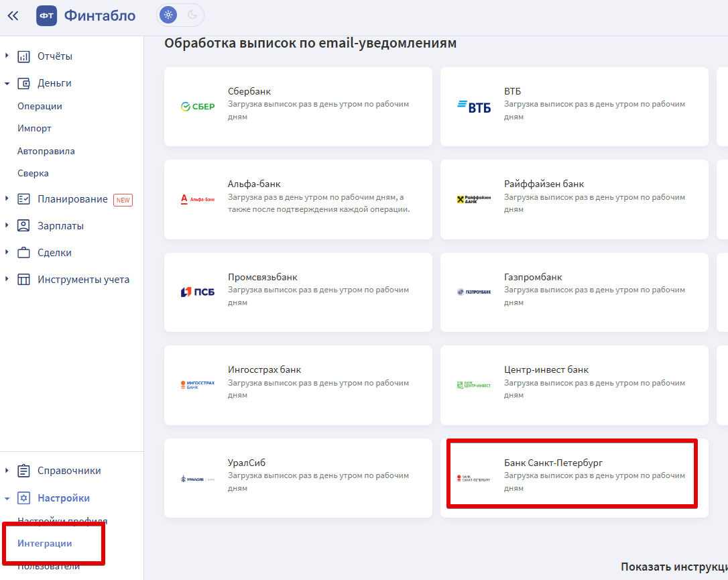Screen dimensions: 728x580
Task: Collapse the Деньги section arrow
Action: (7, 84)
